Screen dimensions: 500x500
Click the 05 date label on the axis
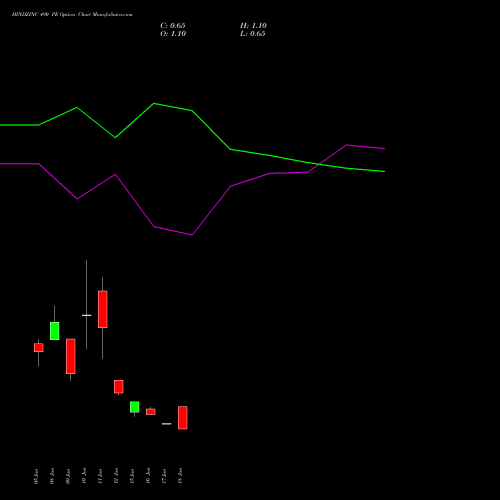36,476
